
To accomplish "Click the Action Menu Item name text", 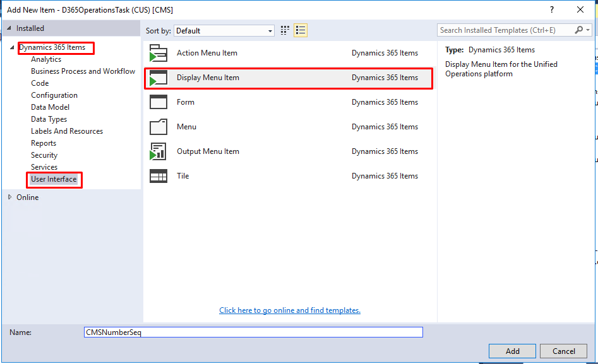I will 206,53.
